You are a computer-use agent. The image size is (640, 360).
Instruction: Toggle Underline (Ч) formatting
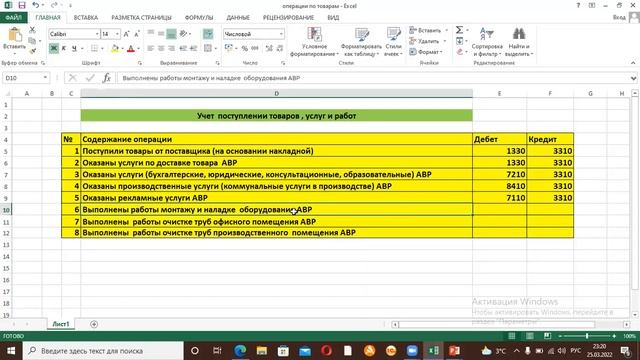click(x=74, y=49)
